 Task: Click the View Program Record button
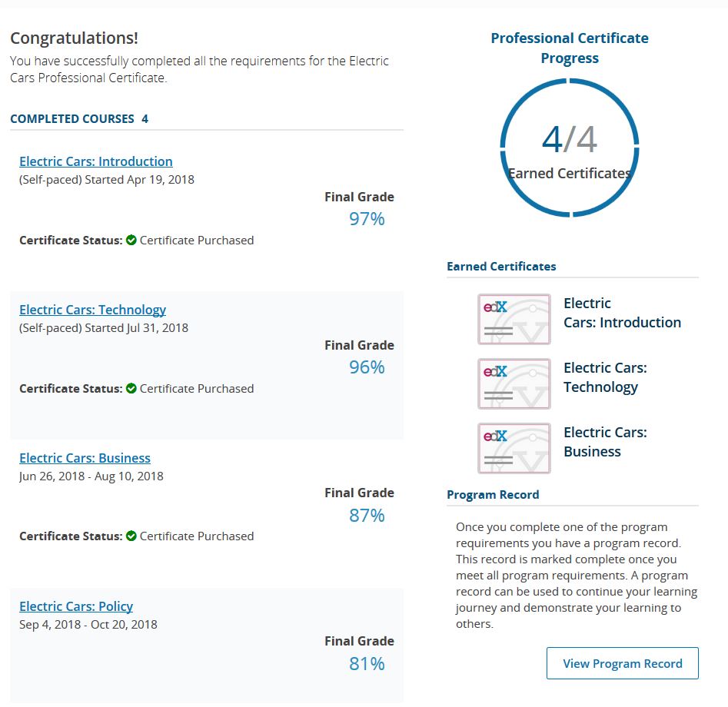(622, 663)
